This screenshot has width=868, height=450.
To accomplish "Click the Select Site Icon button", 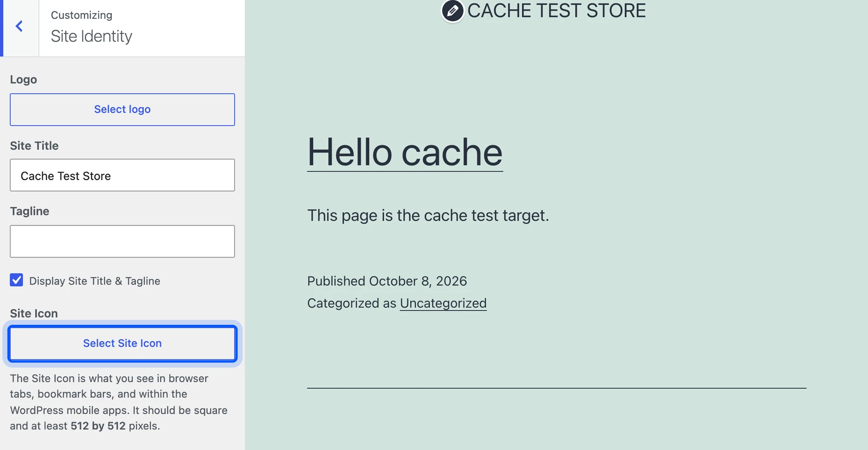I will (x=122, y=343).
